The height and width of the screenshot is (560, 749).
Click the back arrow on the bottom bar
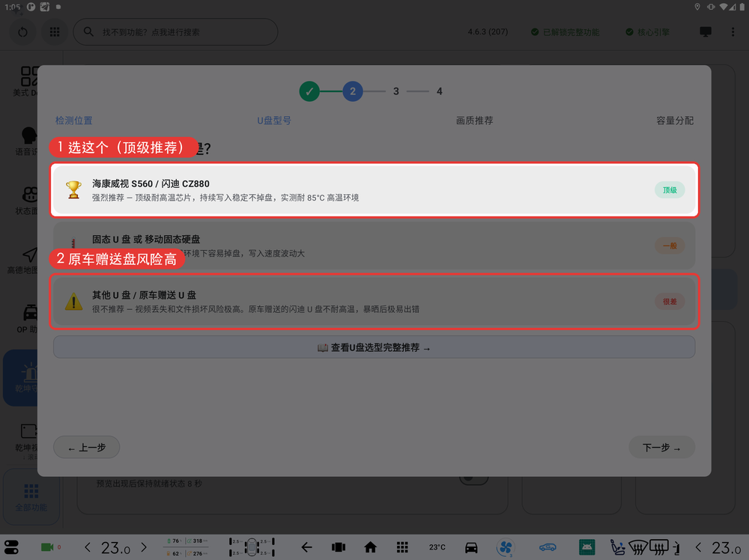[x=306, y=547]
